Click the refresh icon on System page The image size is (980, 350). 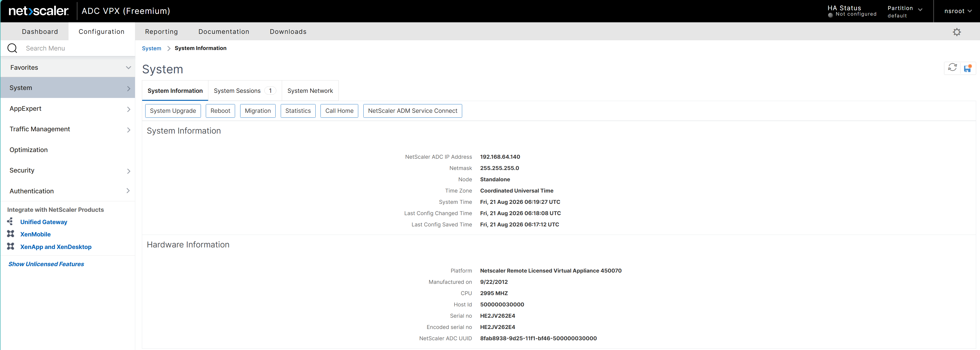coord(952,68)
